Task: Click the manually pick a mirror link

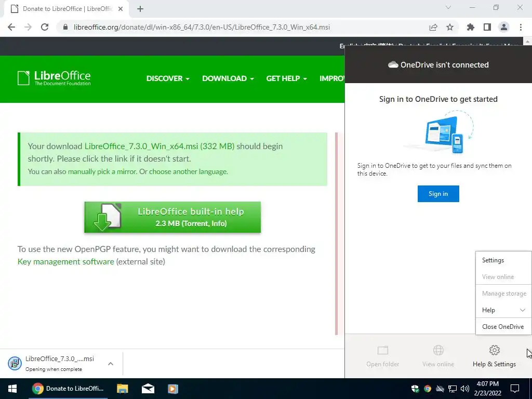Action: (102, 171)
